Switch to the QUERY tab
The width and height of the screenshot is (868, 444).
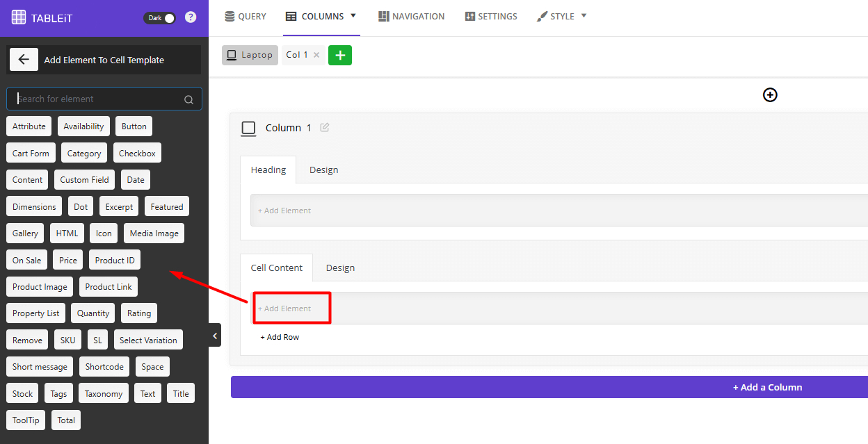245,16
